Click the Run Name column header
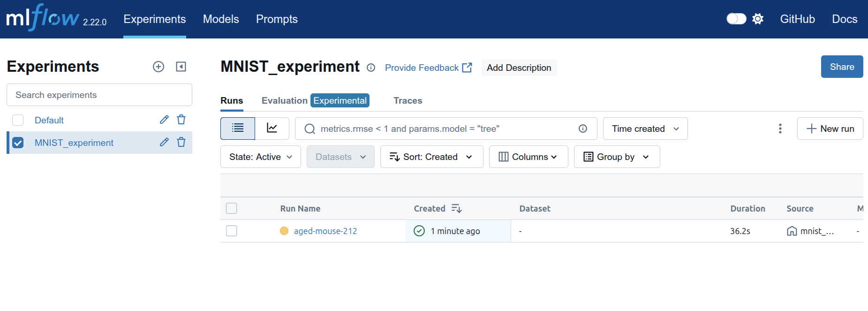 pyautogui.click(x=300, y=208)
